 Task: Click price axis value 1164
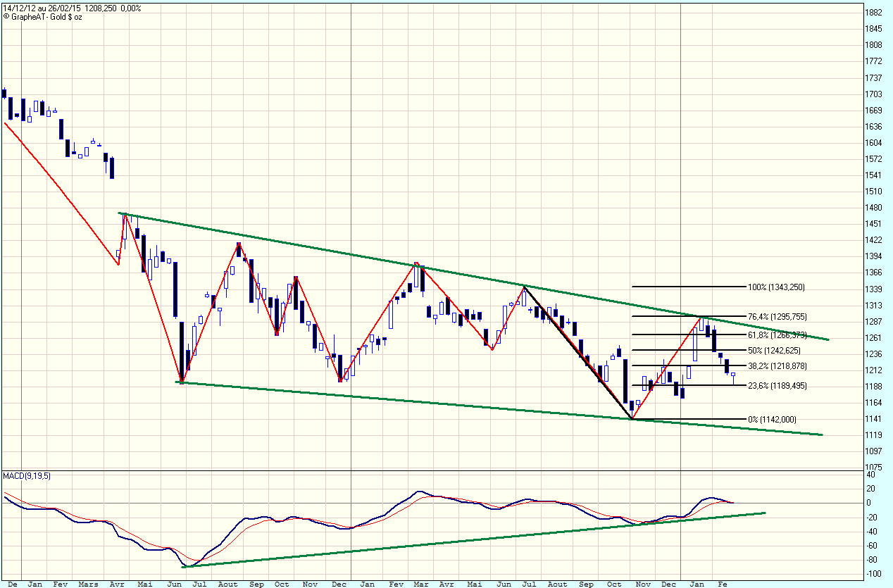click(874, 403)
